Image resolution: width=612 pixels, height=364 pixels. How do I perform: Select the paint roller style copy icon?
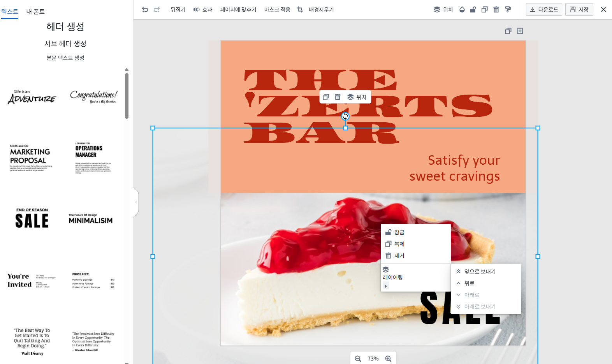pyautogui.click(x=508, y=9)
